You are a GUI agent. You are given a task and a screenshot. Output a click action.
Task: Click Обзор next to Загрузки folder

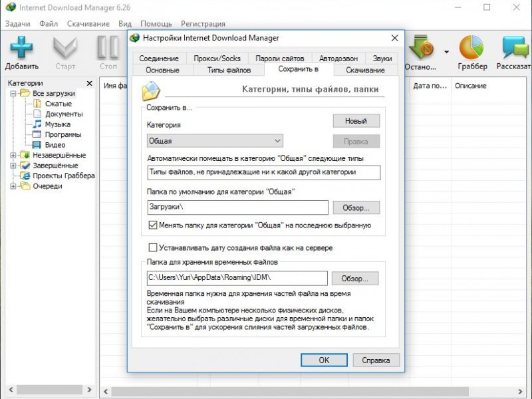tap(356, 207)
